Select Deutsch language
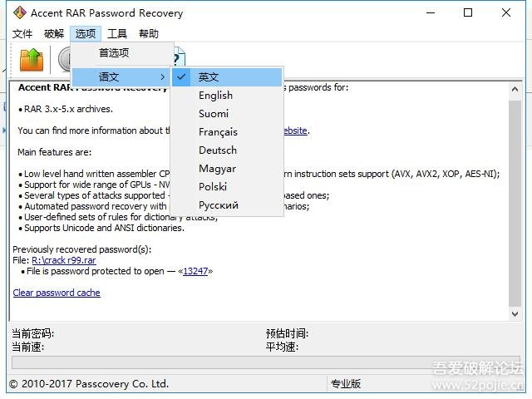532x399 pixels. point(227,150)
